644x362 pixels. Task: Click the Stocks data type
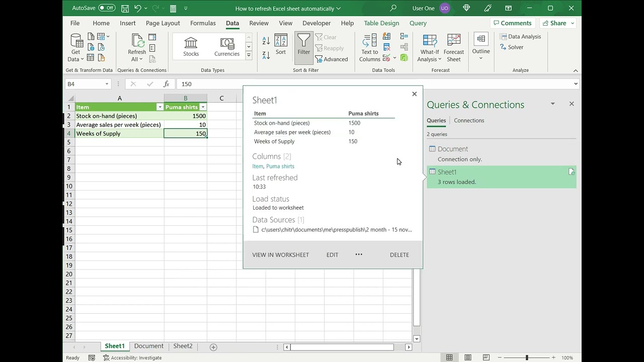[x=191, y=47]
